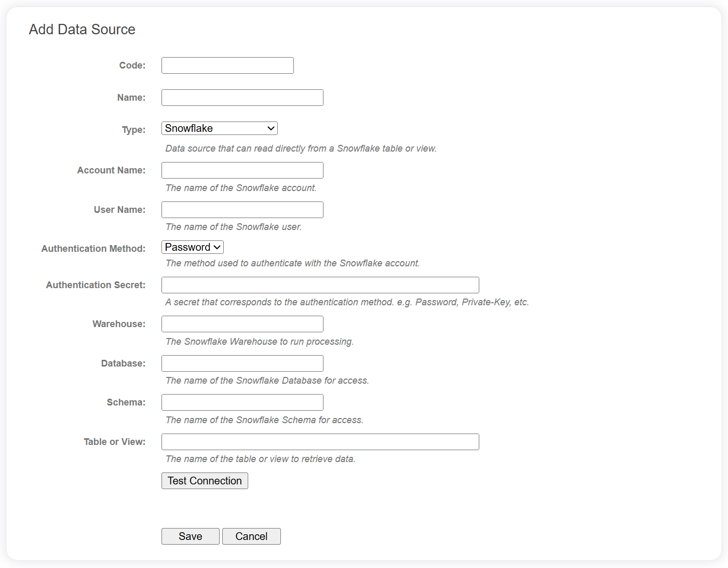
Task: Click the Account Name text box
Action: pos(242,170)
